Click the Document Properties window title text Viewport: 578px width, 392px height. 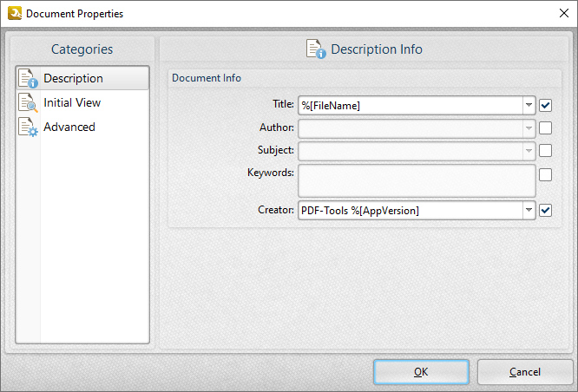pyautogui.click(x=75, y=14)
